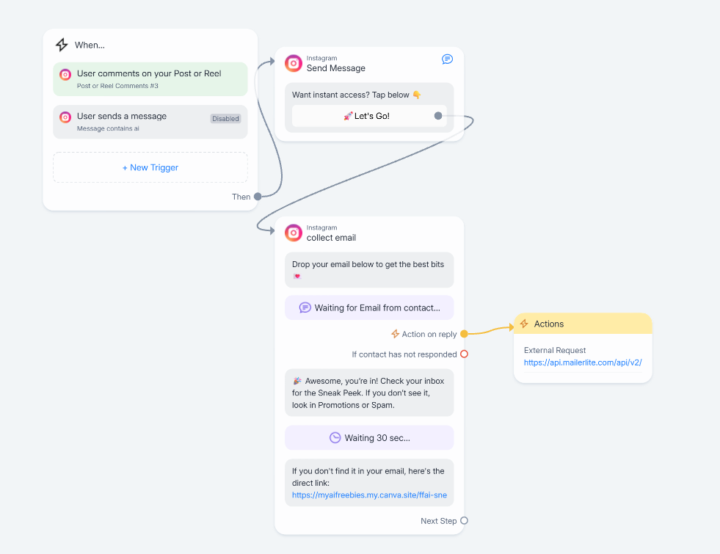The height and width of the screenshot is (554, 720).
Task: Click the 'Waiting 30 sec...' delay block
Action: point(369,438)
